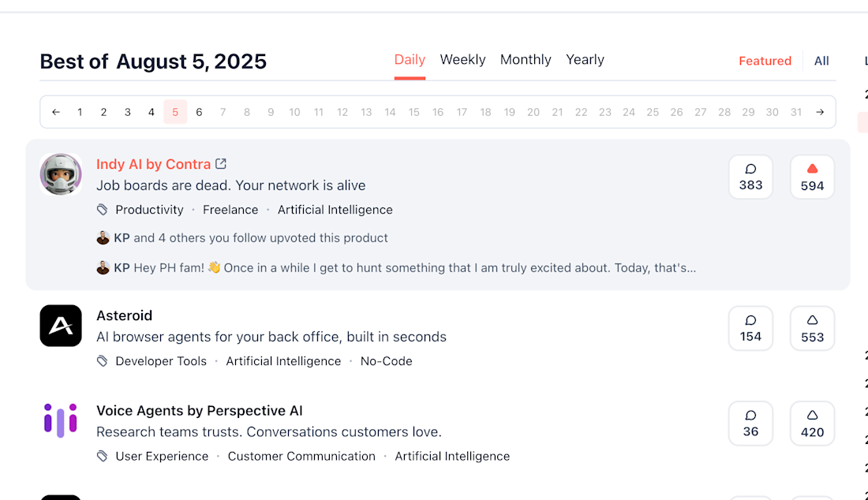
Task: Show All products filter
Action: tap(821, 61)
